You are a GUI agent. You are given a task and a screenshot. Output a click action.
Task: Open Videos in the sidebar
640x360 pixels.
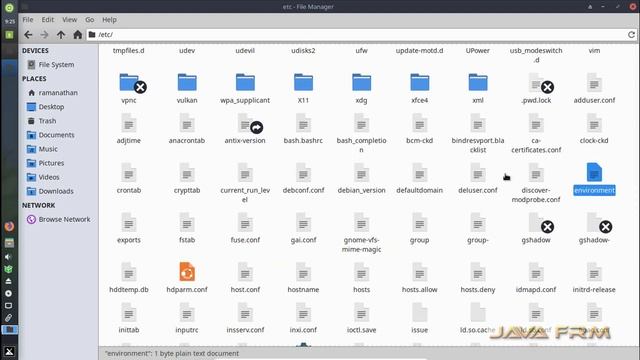[x=43, y=177]
